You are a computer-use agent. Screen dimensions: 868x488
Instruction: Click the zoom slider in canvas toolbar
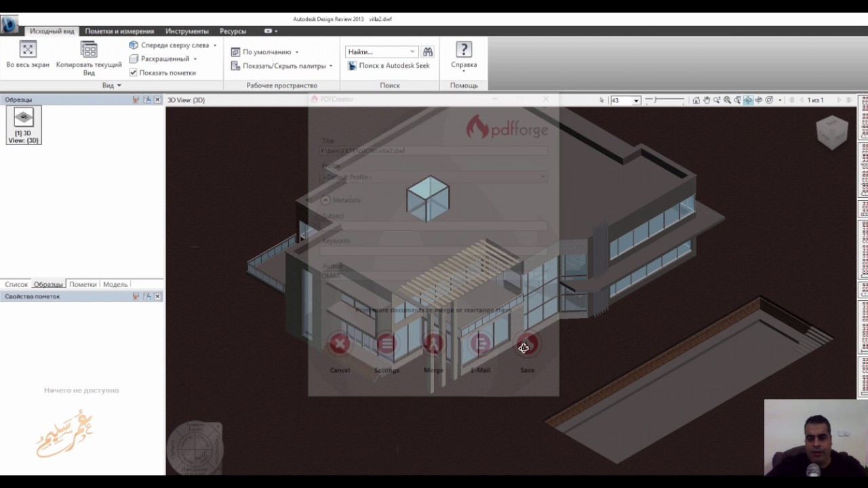pos(665,100)
